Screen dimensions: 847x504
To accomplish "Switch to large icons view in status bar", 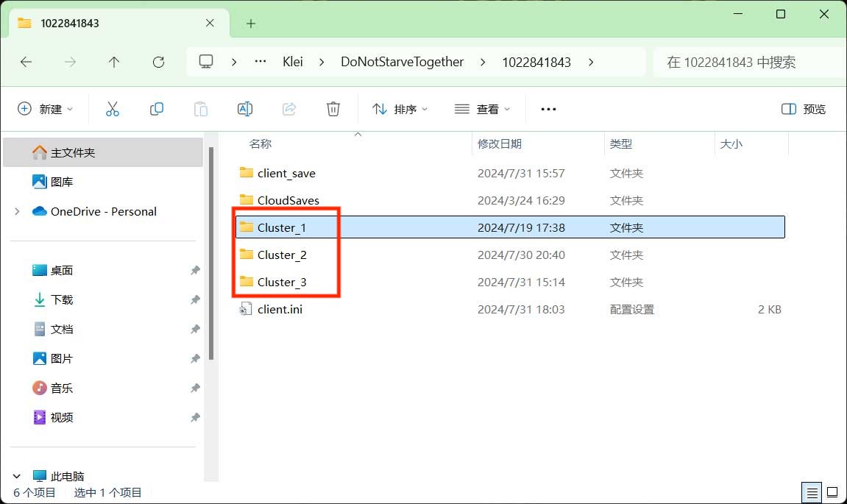I will pyautogui.click(x=832, y=493).
